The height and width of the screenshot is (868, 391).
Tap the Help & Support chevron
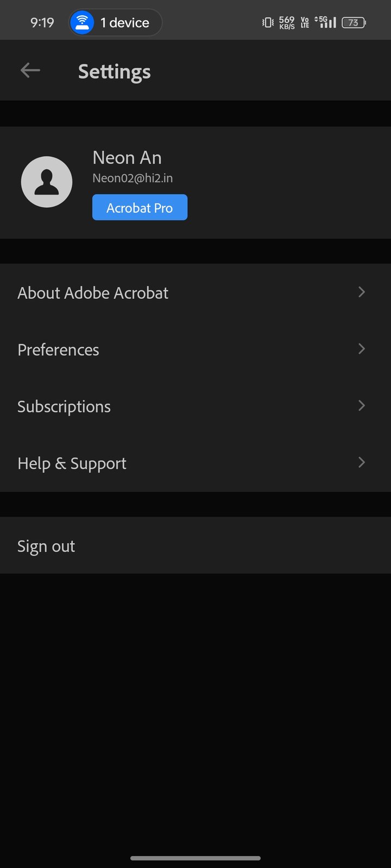[x=362, y=463]
